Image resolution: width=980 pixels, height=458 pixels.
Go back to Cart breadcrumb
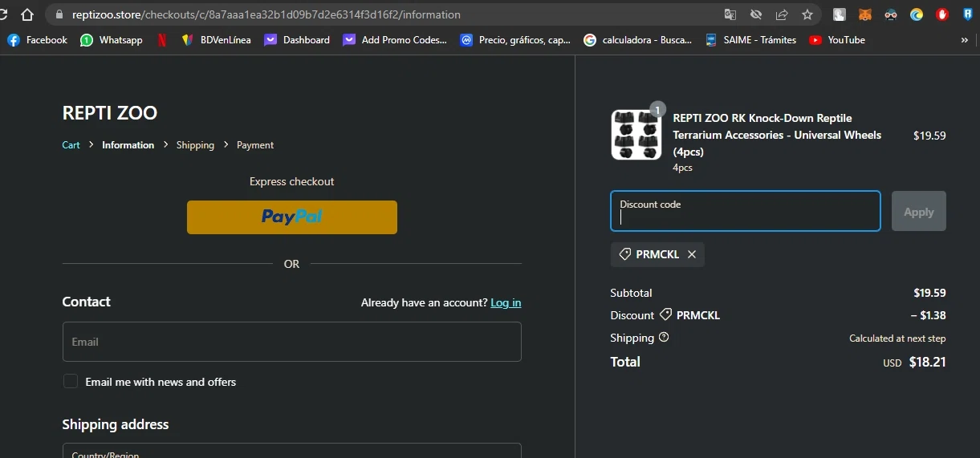[x=71, y=145]
